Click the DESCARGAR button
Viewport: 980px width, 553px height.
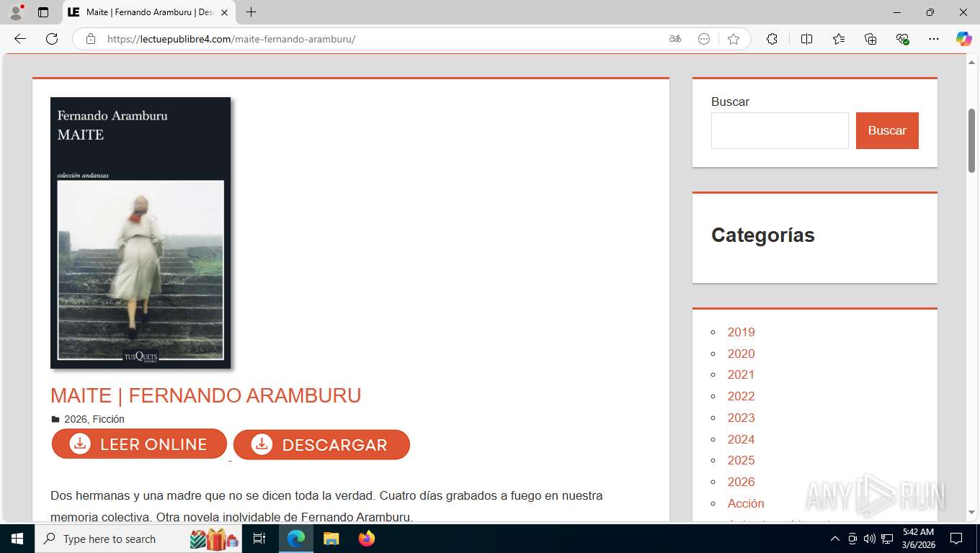321,445
